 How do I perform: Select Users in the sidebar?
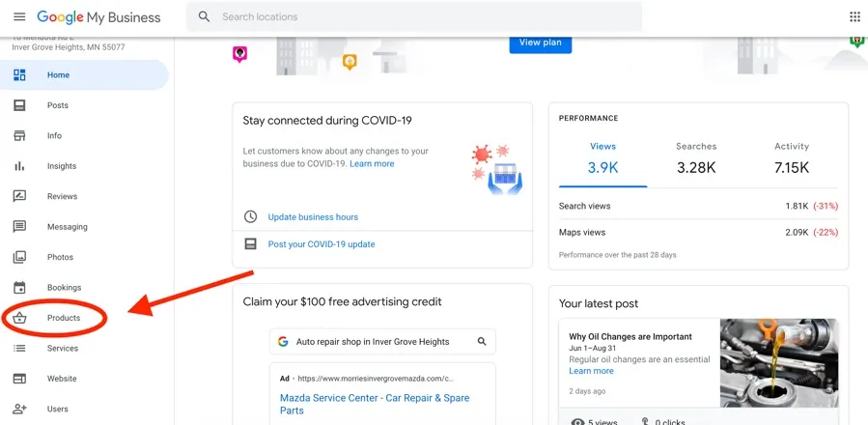pos(84,409)
